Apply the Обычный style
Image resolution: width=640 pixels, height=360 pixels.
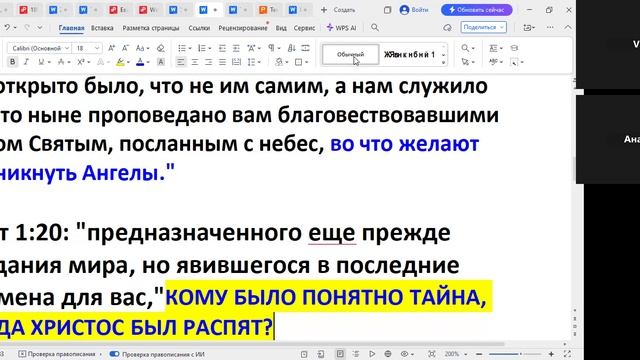click(x=350, y=54)
